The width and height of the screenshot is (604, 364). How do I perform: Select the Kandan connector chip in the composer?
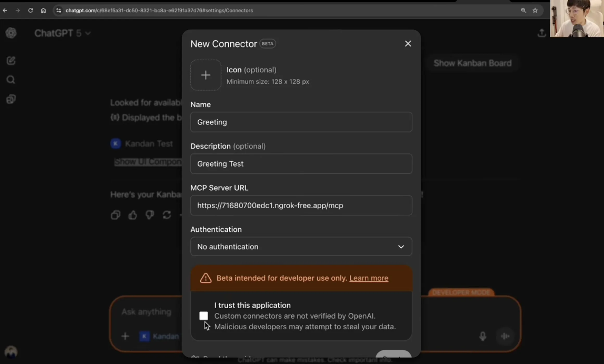click(159, 336)
